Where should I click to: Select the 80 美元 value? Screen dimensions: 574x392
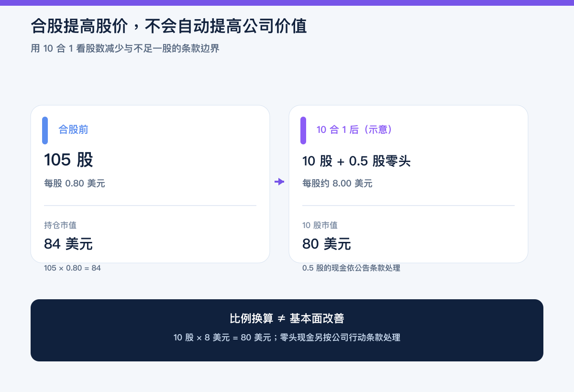point(327,244)
